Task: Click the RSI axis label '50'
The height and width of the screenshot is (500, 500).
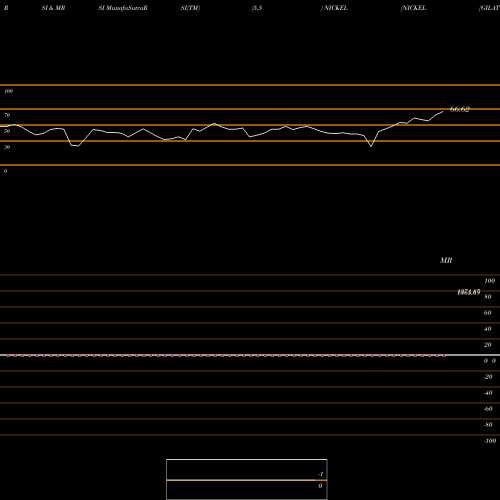Action: tap(7, 131)
